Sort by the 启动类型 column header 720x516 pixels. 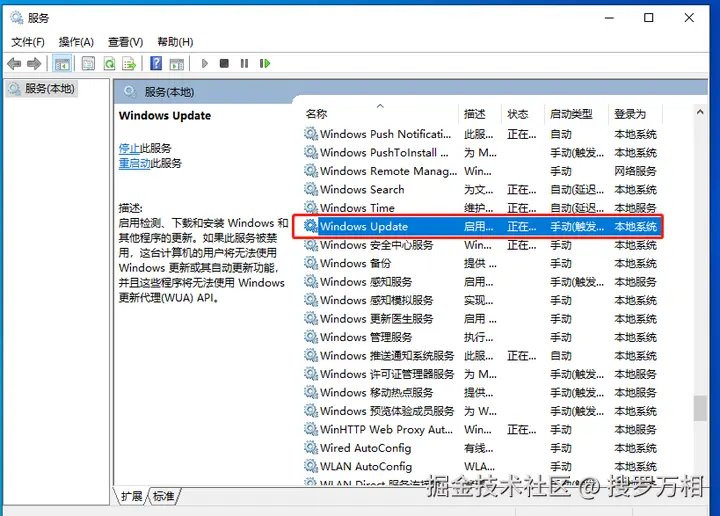(x=576, y=114)
